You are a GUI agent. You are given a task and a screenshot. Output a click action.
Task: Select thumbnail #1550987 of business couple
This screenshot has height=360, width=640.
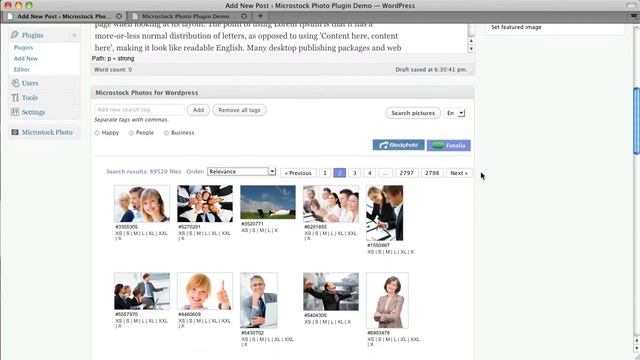(x=384, y=213)
